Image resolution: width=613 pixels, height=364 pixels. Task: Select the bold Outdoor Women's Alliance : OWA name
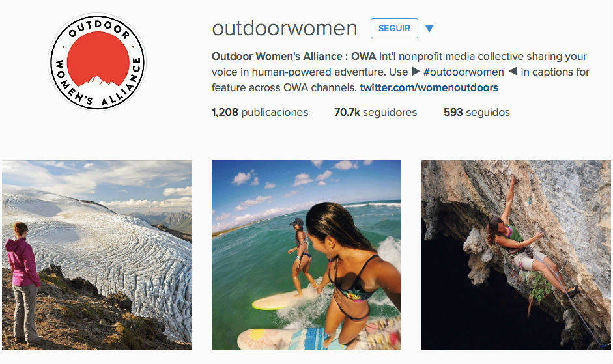pos(294,56)
